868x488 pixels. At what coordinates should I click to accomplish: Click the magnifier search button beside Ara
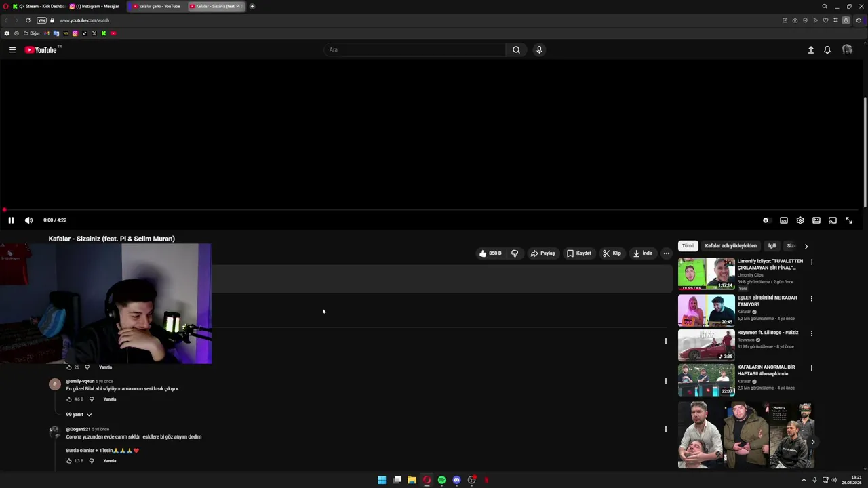click(516, 49)
